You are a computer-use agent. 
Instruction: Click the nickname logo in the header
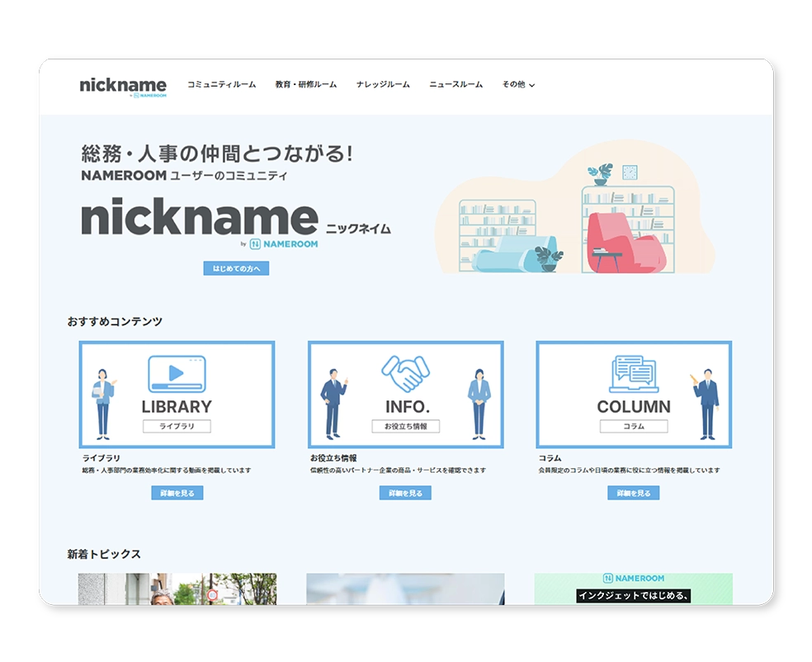122,84
